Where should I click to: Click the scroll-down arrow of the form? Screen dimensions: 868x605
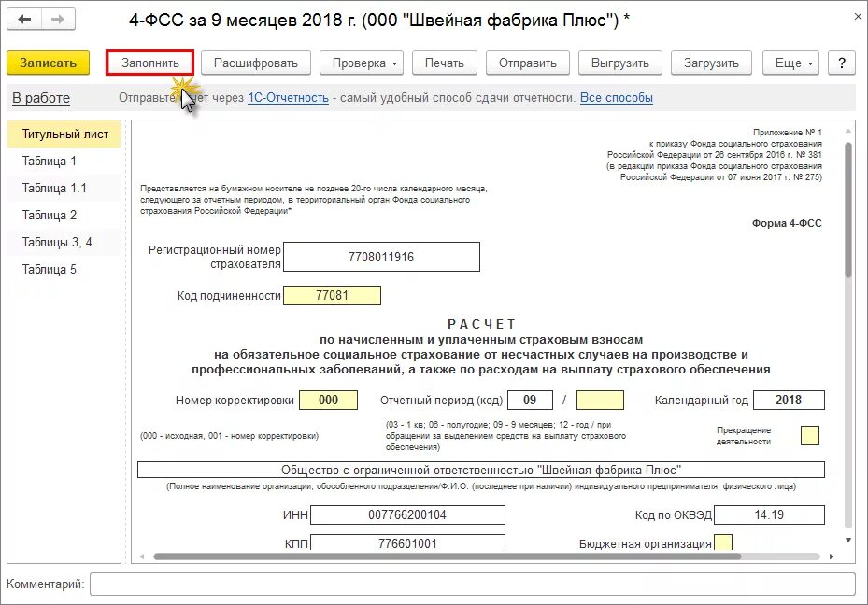[x=848, y=540]
